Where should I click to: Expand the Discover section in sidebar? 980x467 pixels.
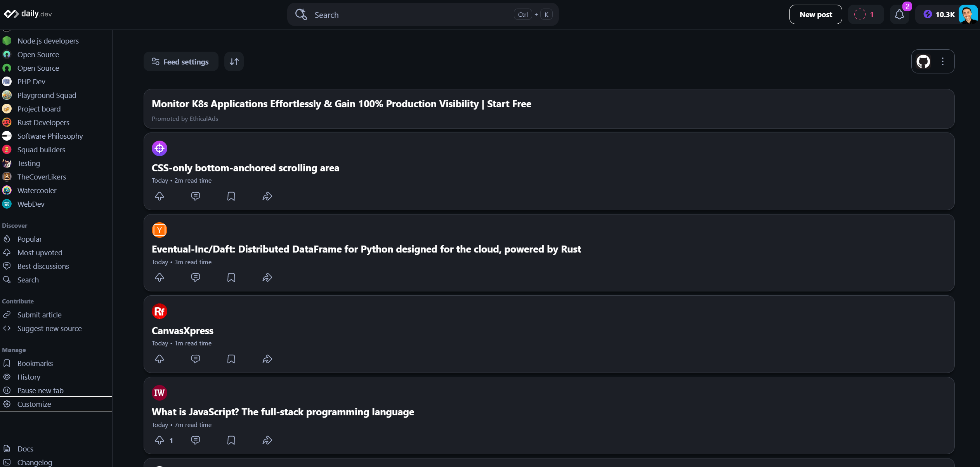14,225
